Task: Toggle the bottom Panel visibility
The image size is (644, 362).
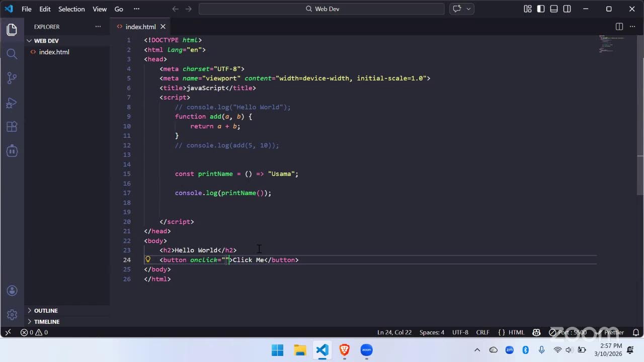Action: click(x=554, y=9)
